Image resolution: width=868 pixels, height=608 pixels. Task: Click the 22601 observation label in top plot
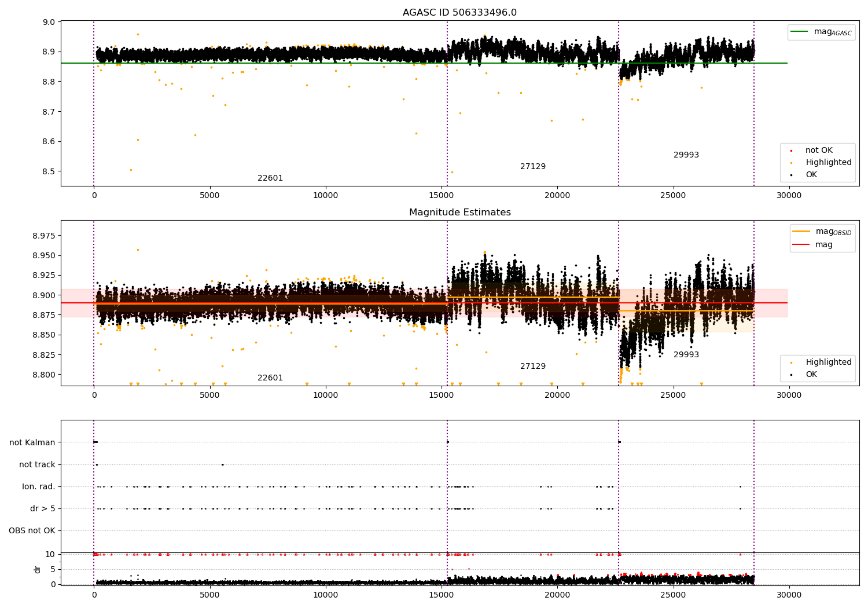pyautogui.click(x=270, y=178)
